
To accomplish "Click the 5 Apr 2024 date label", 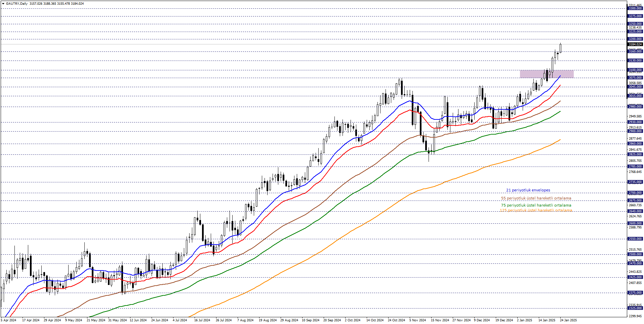I will pos(9,320).
